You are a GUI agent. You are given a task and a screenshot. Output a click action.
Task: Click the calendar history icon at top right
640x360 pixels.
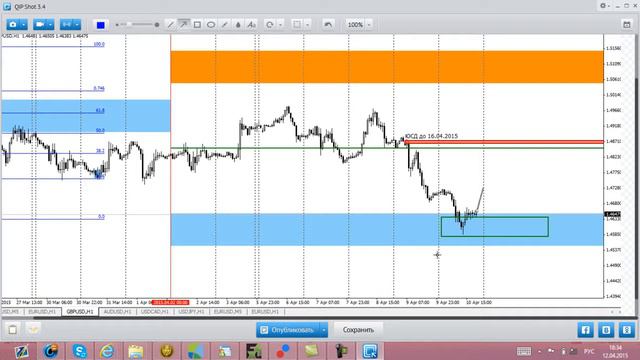pos(627,25)
